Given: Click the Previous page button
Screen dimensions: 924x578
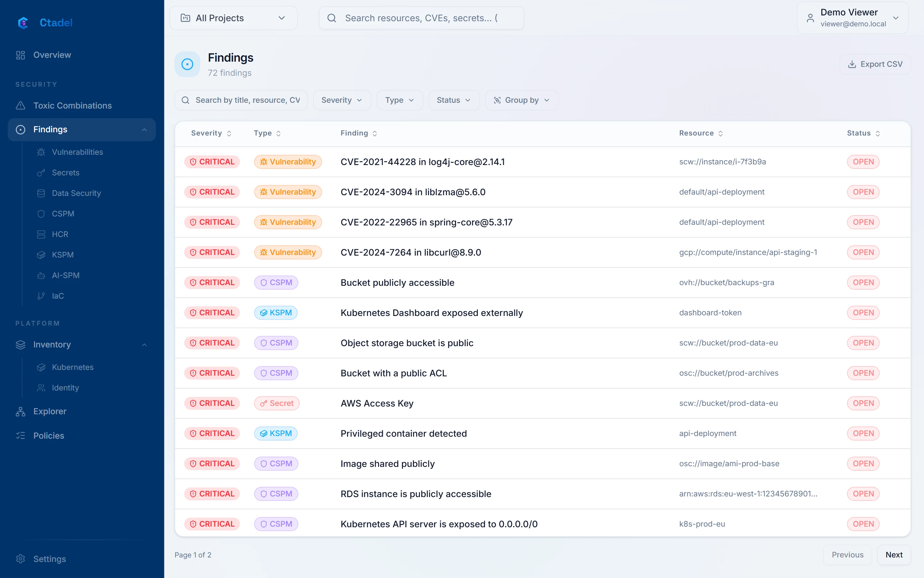Looking at the screenshot, I should 847,555.
